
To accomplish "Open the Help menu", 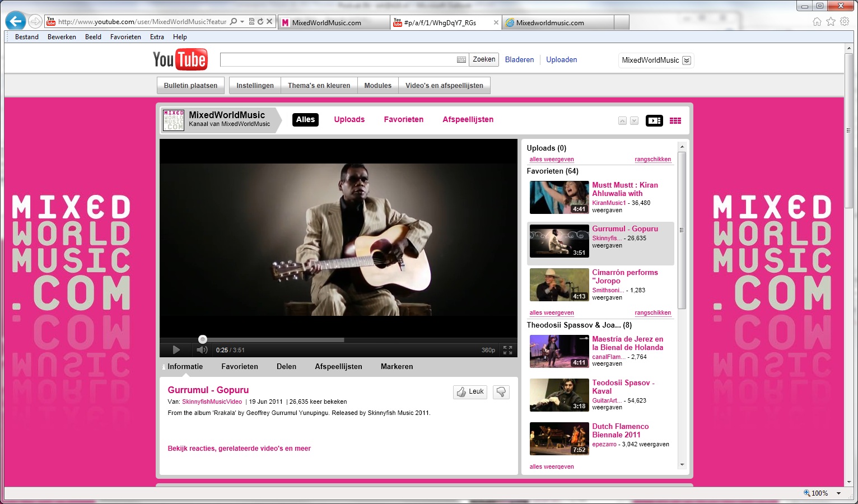I will (180, 37).
